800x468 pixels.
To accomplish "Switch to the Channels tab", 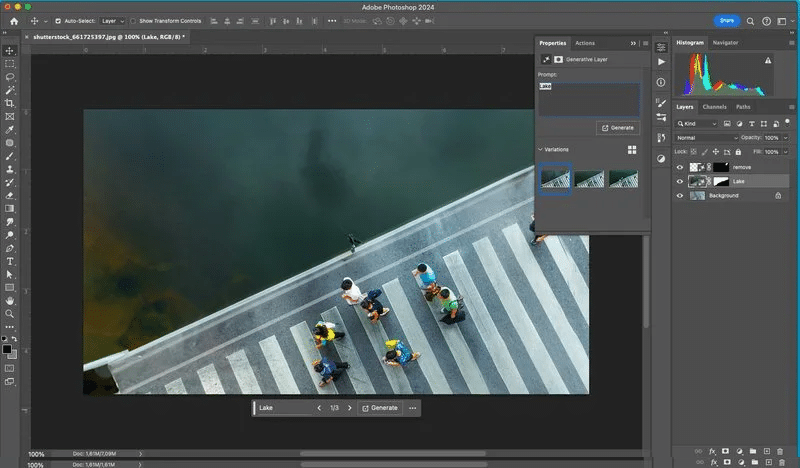I will 714,106.
